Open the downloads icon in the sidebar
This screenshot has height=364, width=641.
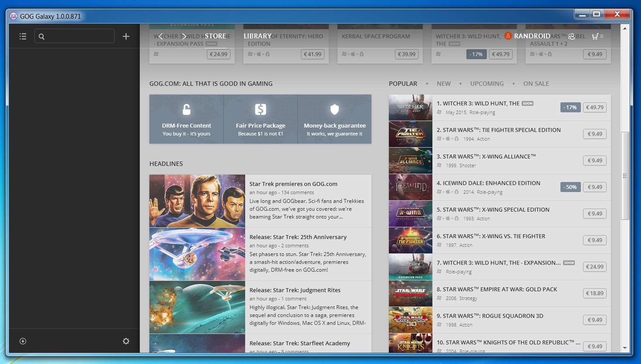point(23,341)
